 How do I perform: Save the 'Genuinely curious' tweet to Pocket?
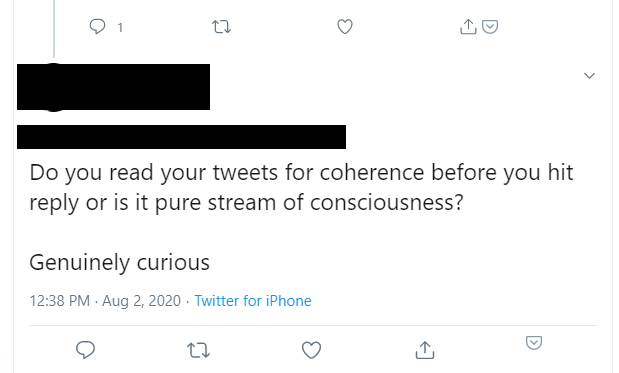(x=534, y=343)
